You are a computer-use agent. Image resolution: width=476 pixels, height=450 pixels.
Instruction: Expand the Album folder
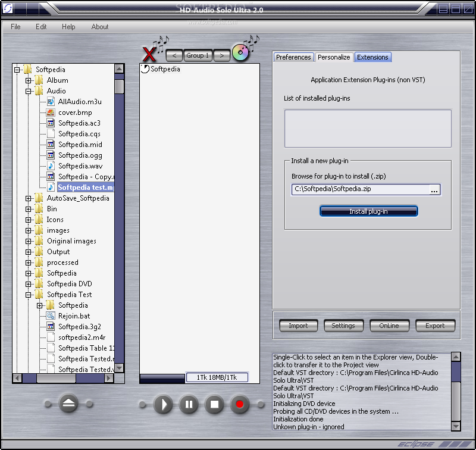click(x=28, y=80)
